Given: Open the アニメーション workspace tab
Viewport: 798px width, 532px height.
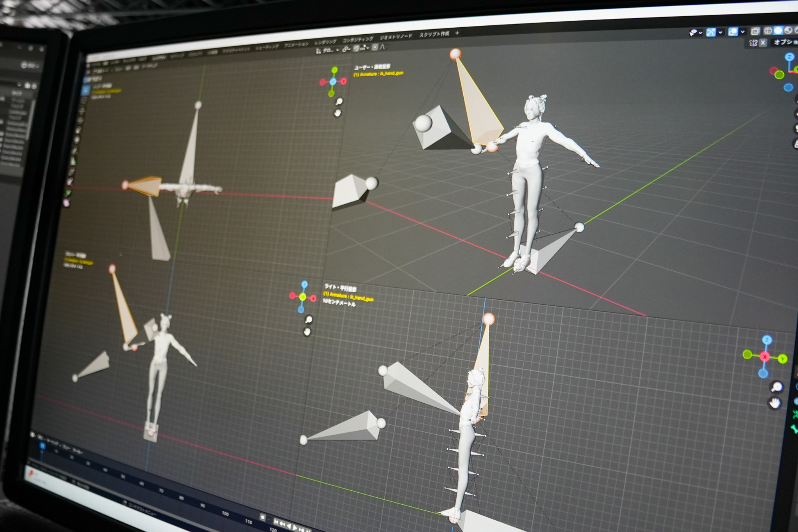Looking at the screenshot, I should (x=296, y=44).
